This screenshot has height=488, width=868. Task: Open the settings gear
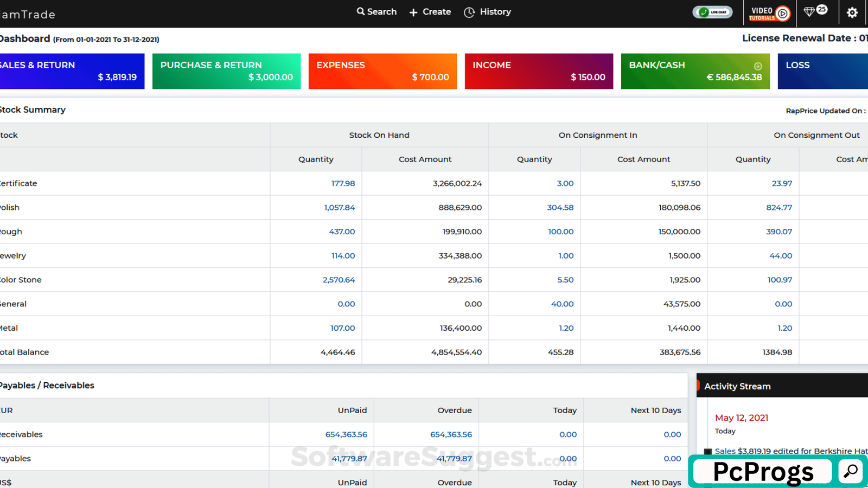[852, 12]
